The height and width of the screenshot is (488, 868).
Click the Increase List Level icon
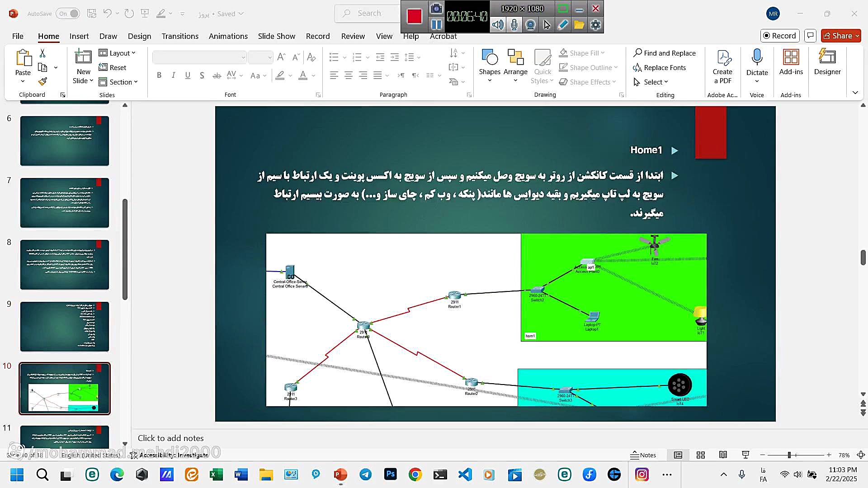coord(395,57)
